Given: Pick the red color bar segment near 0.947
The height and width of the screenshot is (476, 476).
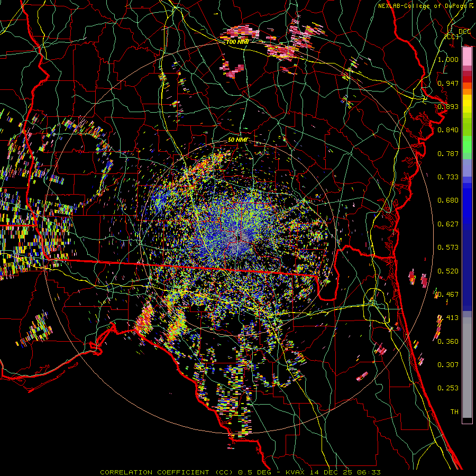Looking at the screenshot, I should (x=467, y=79).
